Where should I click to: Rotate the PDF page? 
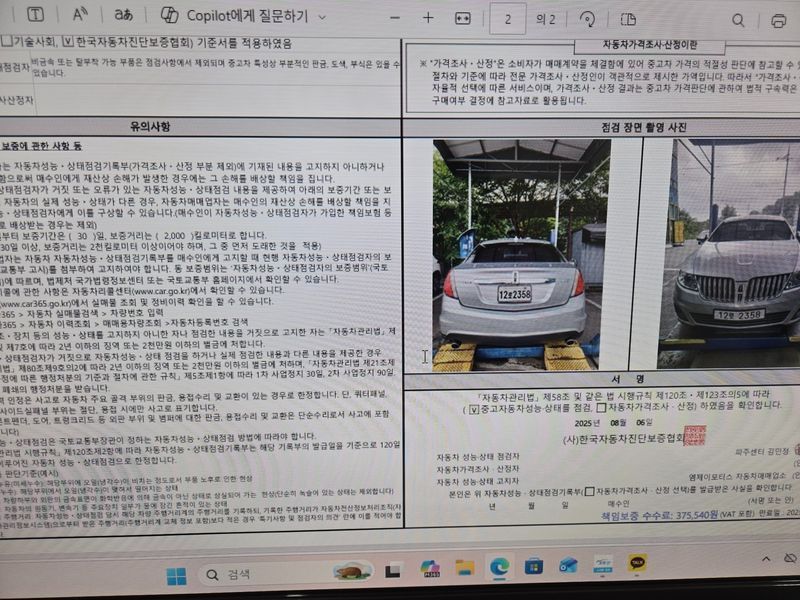coord(588,19)
